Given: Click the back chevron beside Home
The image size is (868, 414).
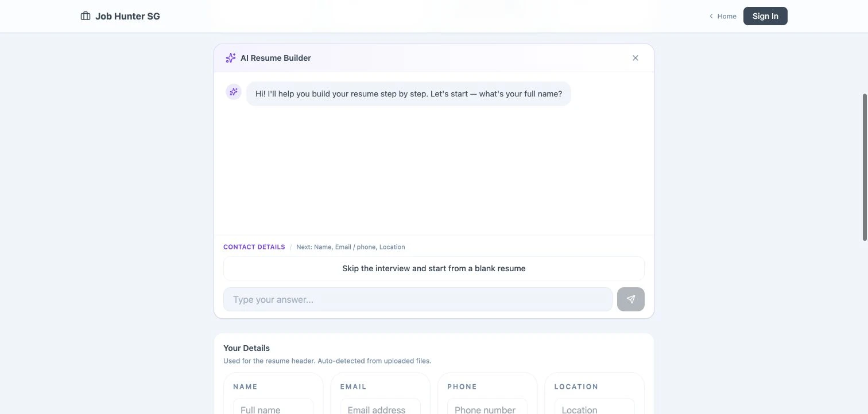Looking at the screenshot, I should (x=711, y=16).
